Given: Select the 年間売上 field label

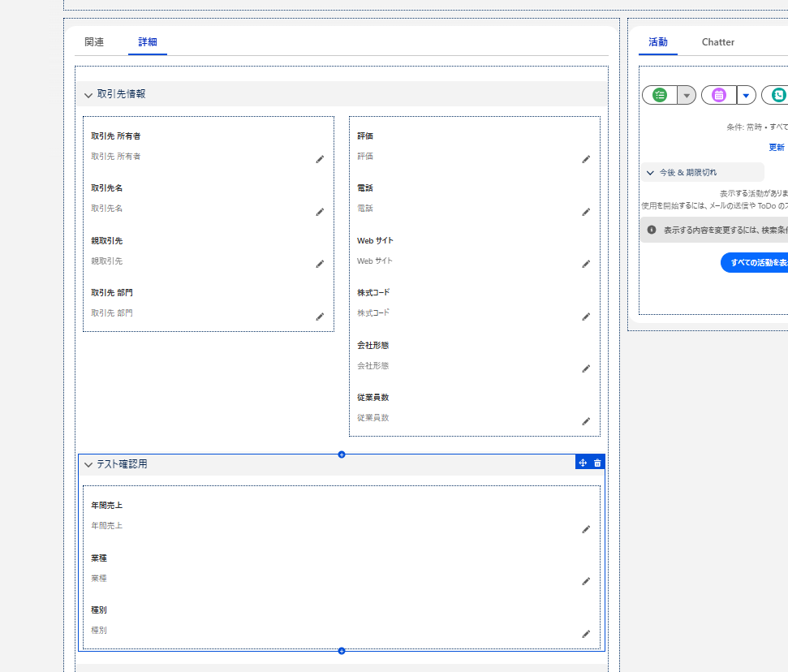Looking at the screenshot, I should point(106,506).
